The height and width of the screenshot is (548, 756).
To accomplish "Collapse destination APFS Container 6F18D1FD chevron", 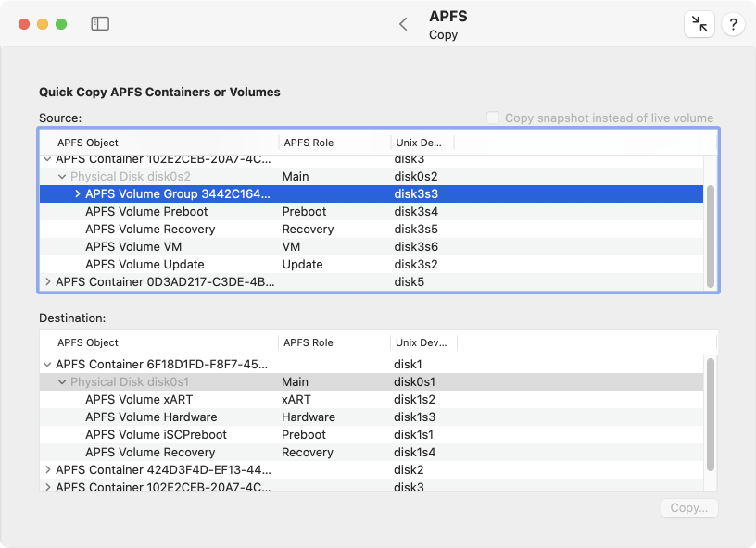I will coord(47,364).
